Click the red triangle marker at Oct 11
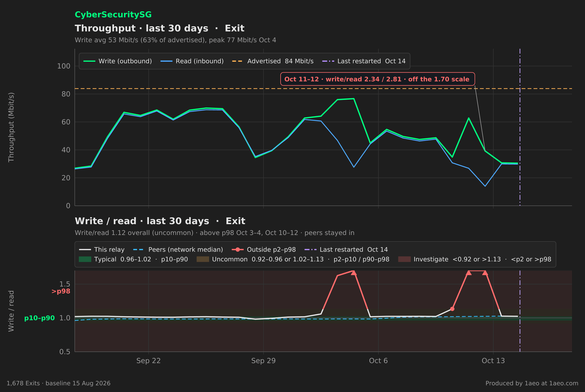585x392 pixels. click(x=469, y=273)
